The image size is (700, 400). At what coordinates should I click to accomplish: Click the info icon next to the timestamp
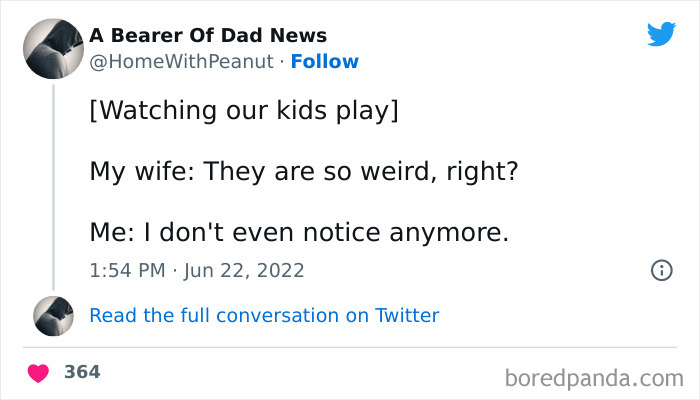[x=661, y=270]
